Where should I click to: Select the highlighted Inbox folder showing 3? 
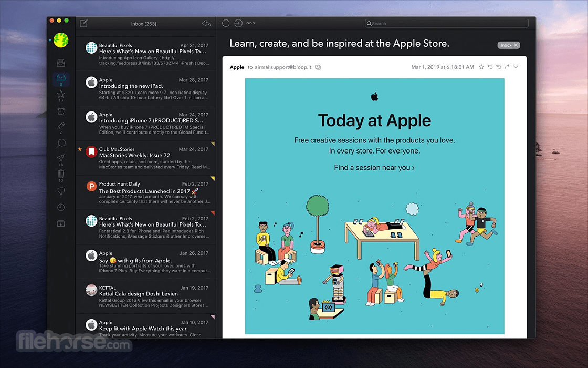pos(61,79)
